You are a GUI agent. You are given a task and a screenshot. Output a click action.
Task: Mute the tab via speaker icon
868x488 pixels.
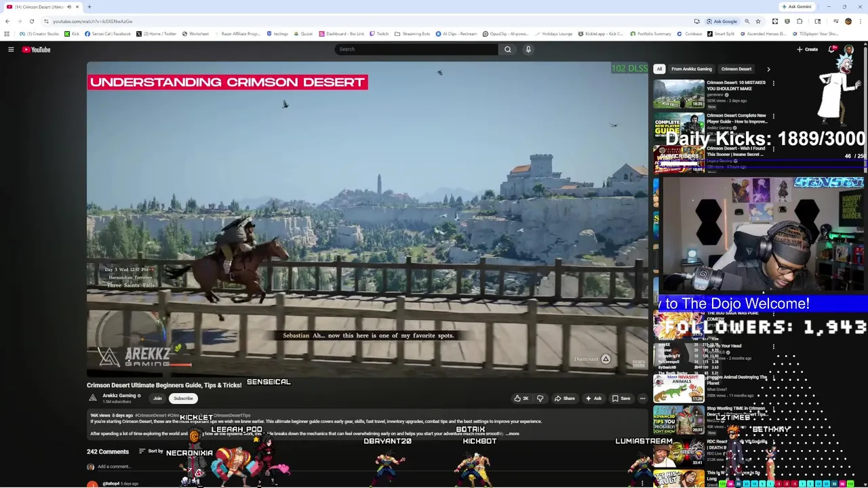68,7
